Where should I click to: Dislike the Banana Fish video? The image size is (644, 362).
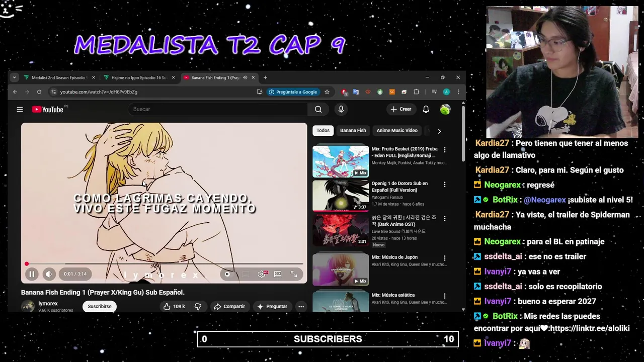198,306
